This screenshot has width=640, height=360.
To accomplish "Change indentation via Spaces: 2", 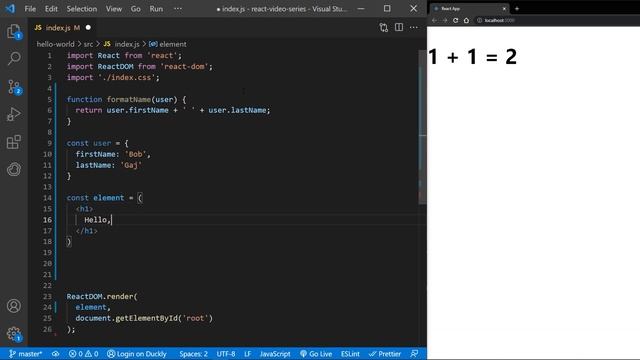I will click(x=193, y=354).
